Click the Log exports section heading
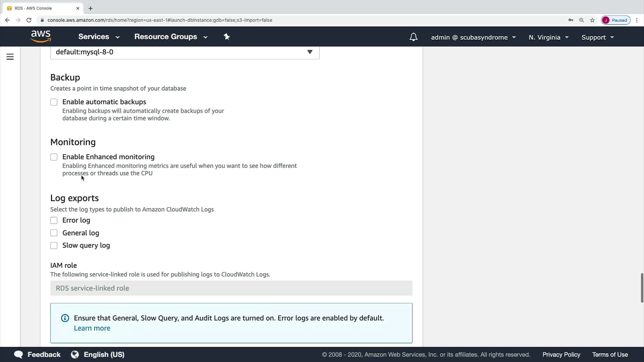644x362 pixels. [x=75, y=198]
